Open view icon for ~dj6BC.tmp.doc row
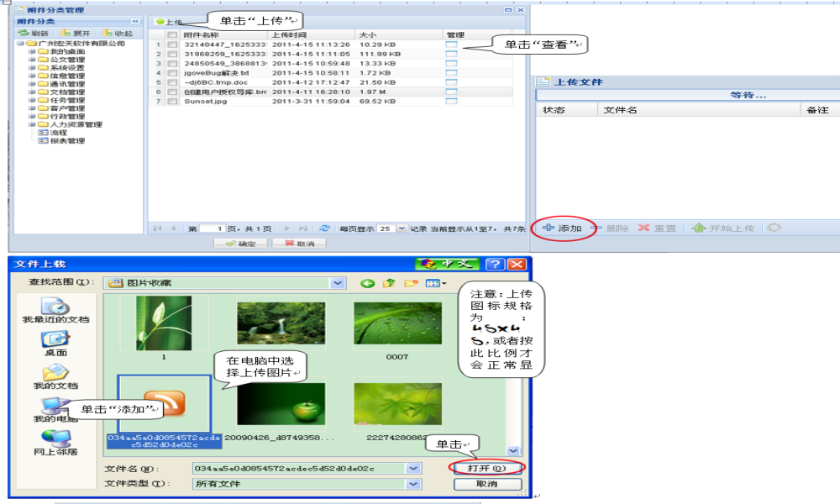The width and height of the screenshot is (840, 504). 451,82
